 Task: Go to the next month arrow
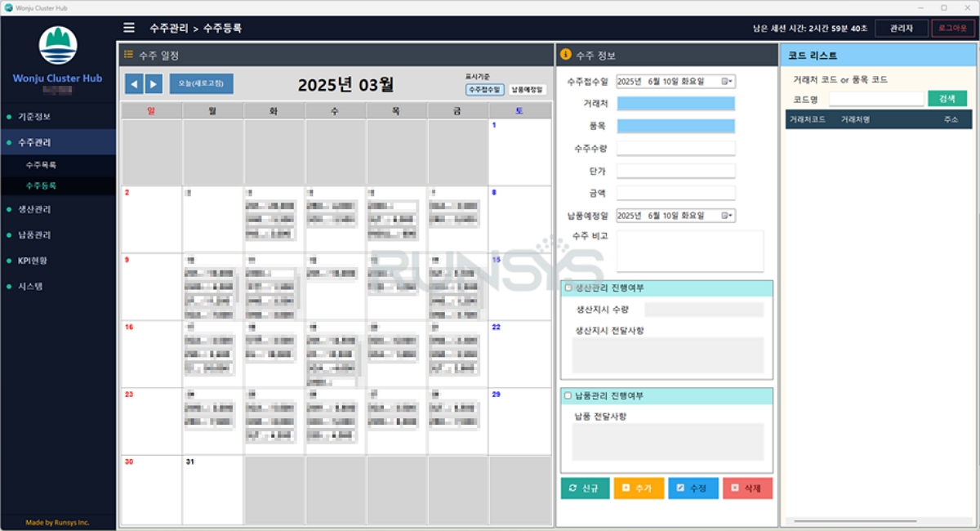(154, 83)
